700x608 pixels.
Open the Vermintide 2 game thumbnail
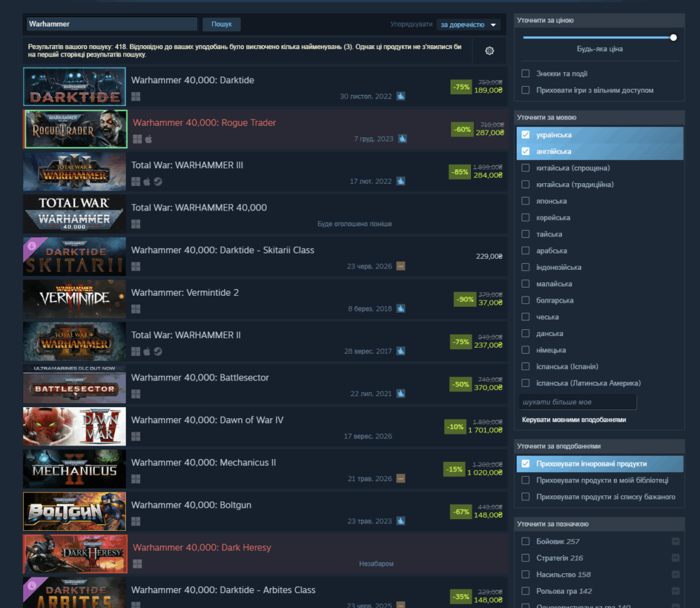pyautogui.click(x=75, y=299)
